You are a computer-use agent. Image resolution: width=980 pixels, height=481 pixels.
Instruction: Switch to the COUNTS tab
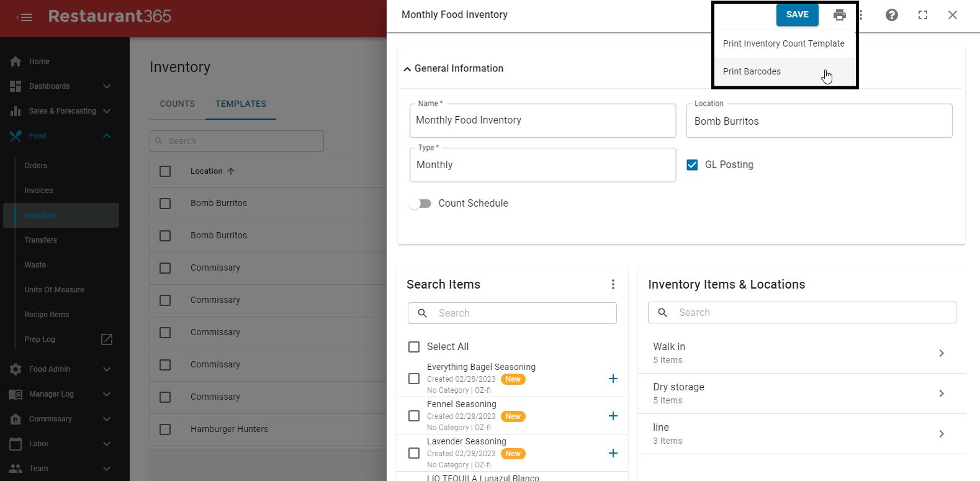(x=178, y=104)
